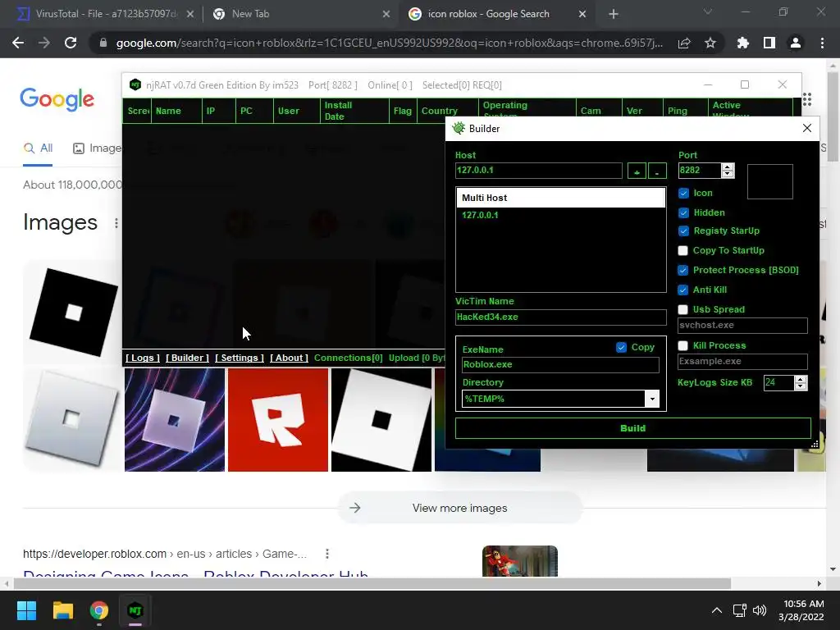Viewport: 840px width, 630px height.
Task: Click the Build button
Action: (632, 428)
